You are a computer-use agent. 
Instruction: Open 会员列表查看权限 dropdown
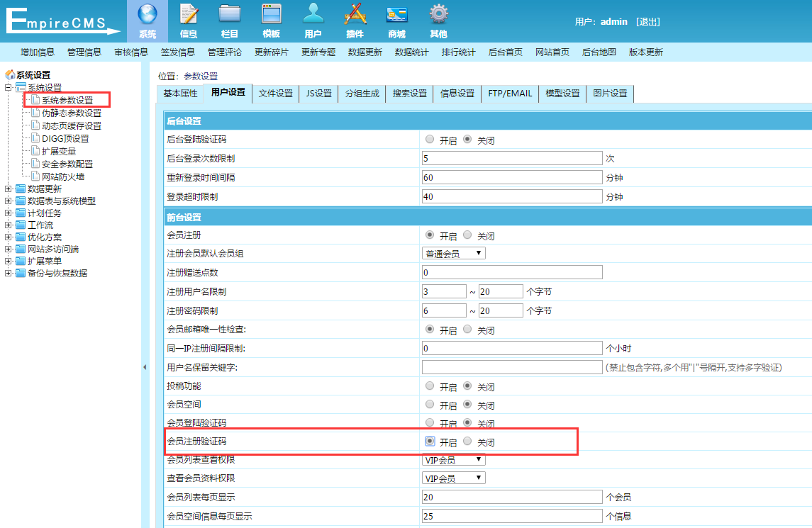[x=454, y=460]
